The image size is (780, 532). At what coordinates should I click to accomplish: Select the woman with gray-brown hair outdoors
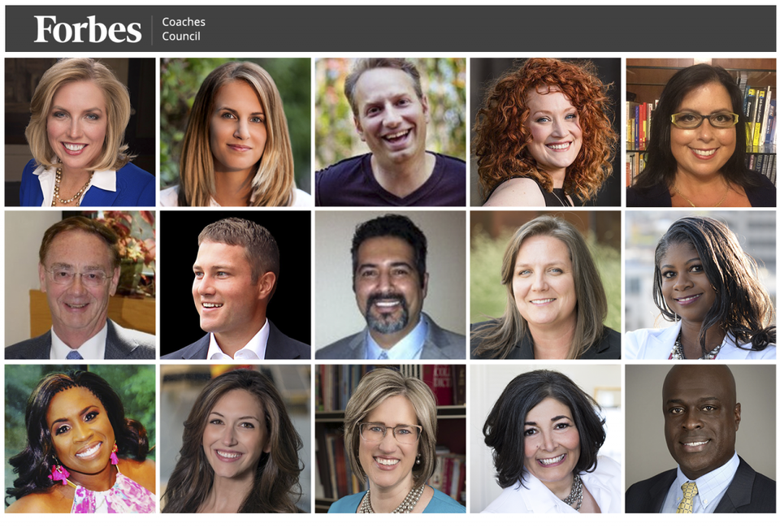point(545,285)
